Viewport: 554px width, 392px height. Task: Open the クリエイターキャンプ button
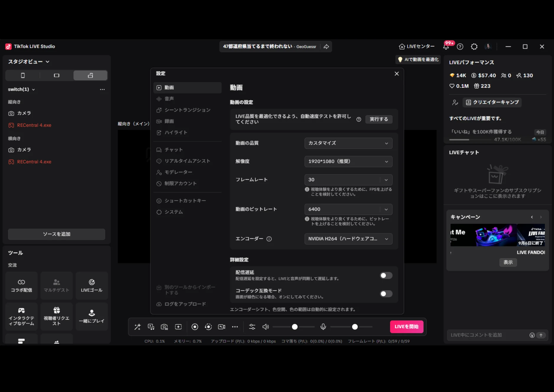(492, 102)
